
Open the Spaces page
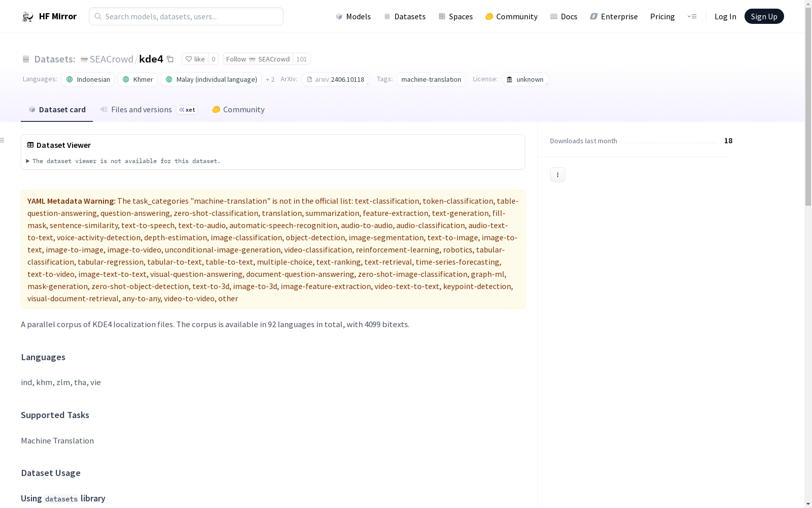(x=456, y=16)
